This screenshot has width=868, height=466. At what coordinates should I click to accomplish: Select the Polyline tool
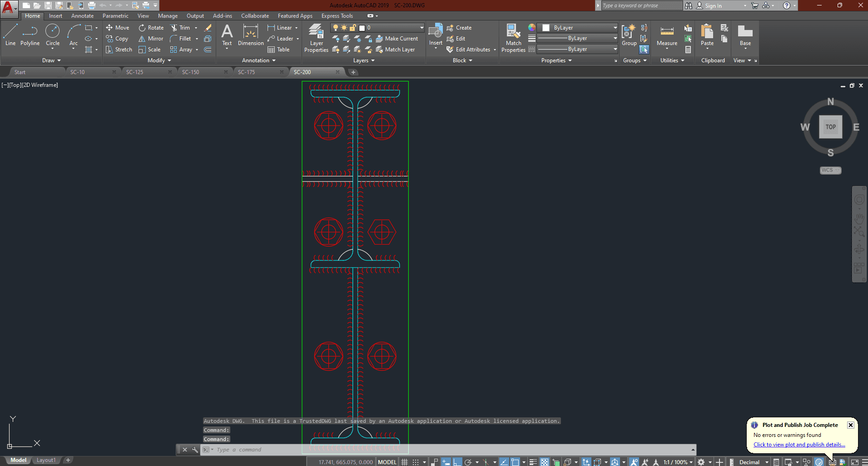tap(30, 35)
